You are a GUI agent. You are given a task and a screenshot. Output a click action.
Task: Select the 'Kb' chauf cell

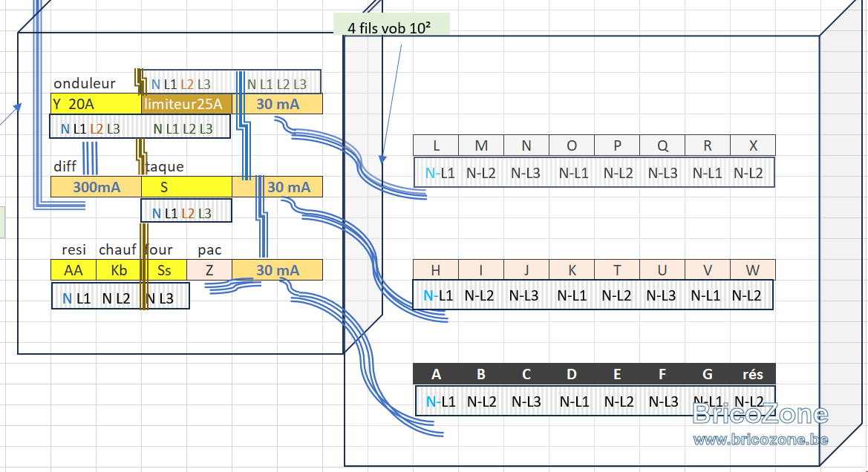[119, 270]
